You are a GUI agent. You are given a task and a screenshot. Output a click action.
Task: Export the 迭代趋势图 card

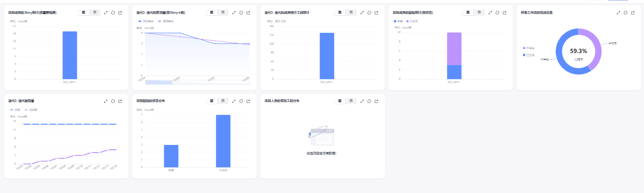[x=120, y=101]
